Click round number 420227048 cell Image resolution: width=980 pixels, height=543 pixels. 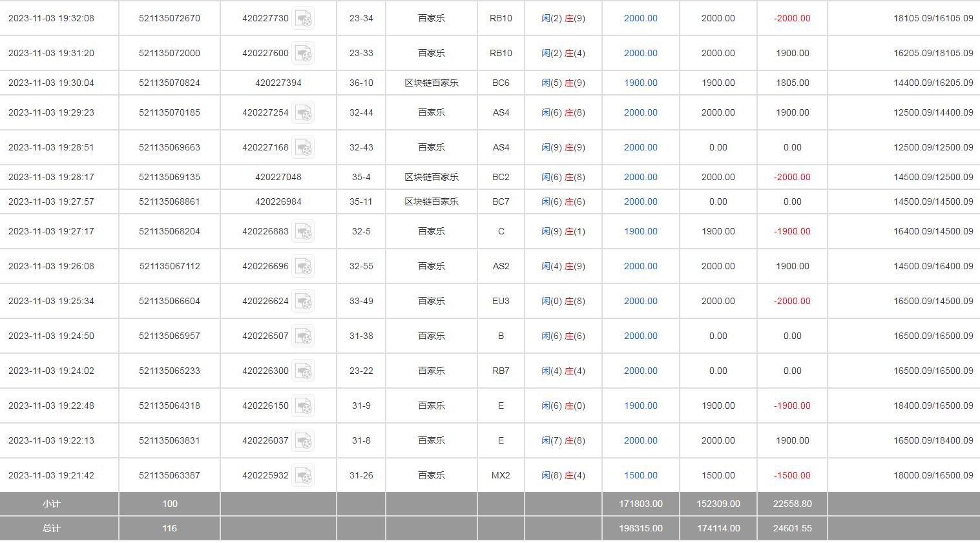coord(278,177)
